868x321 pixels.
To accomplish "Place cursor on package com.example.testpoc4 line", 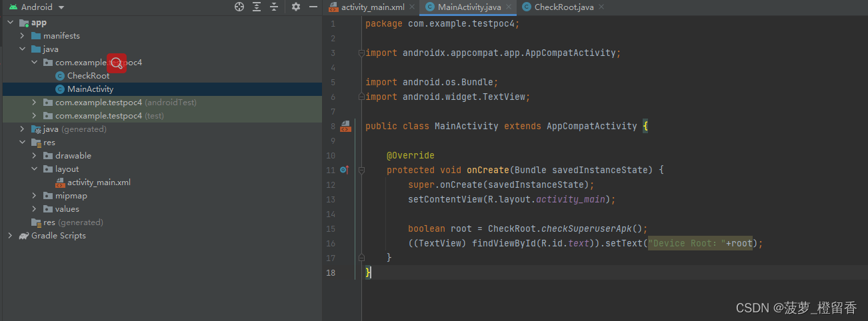I will tap(442, 23).
